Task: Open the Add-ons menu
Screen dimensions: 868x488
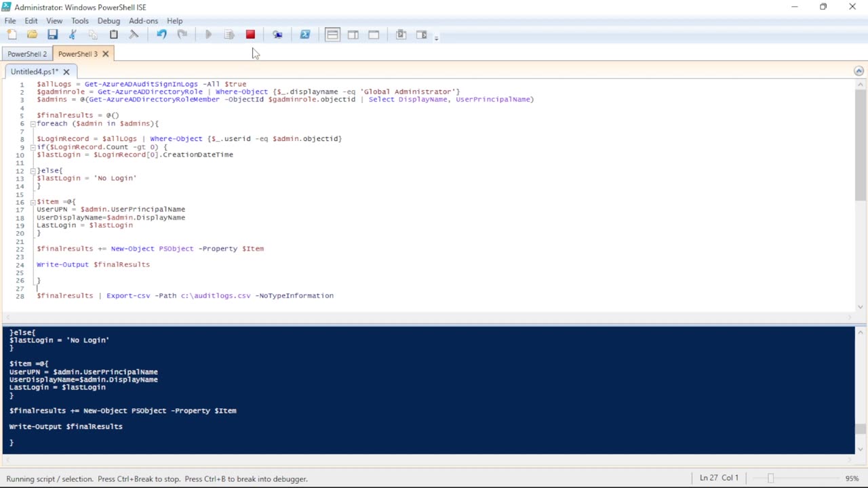Action: pyautogui.click(x=143, y=21)
